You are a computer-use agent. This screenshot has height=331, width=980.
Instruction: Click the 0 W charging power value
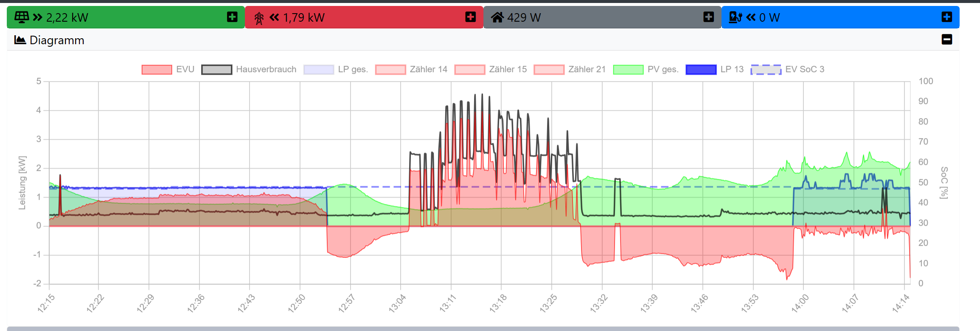point(769,17)
